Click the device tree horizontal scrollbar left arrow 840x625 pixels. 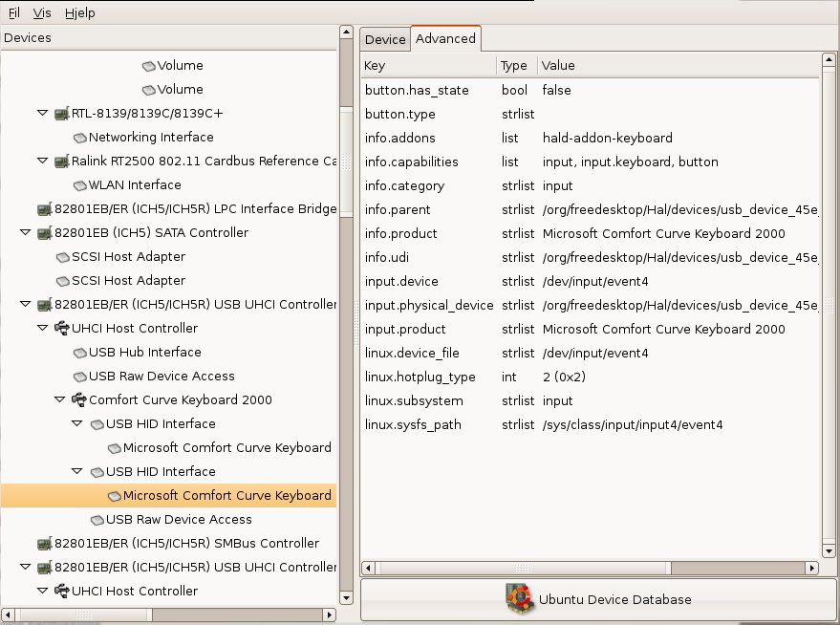point(8,614)
